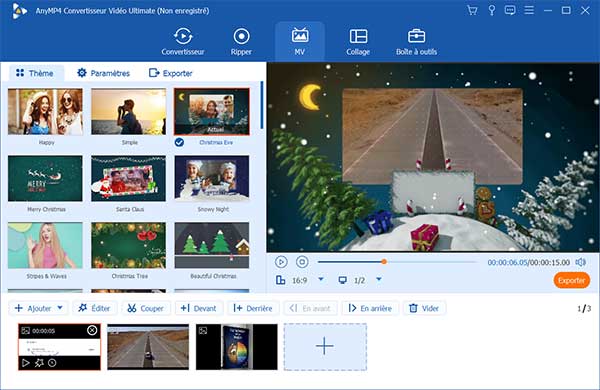Open the Collage module tab

coord(358,42)
